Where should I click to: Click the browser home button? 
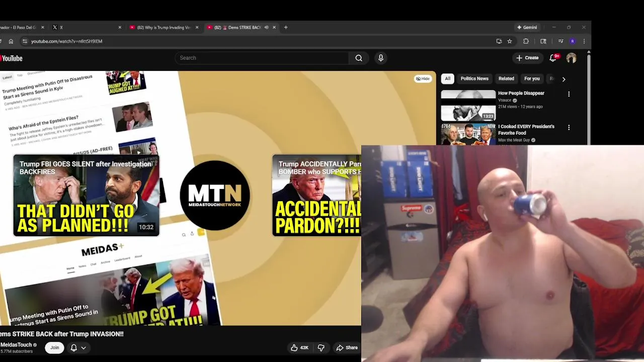(x=11, y=41)
